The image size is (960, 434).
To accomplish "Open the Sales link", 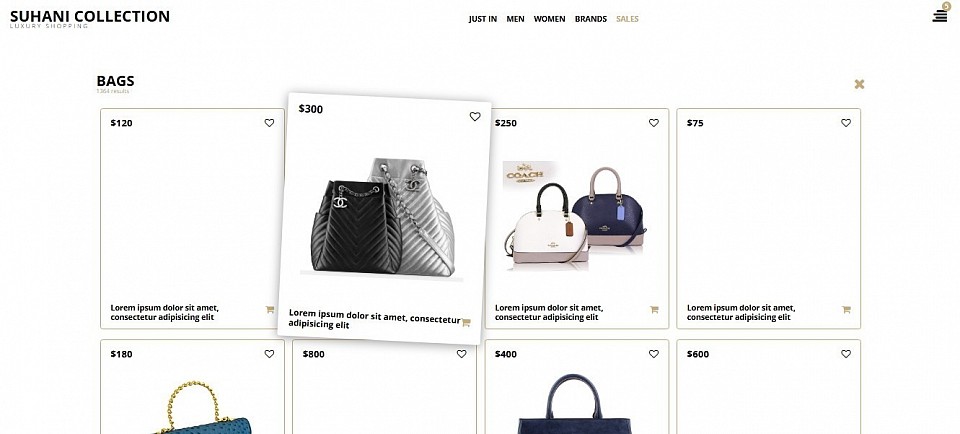I will (628, 19).
